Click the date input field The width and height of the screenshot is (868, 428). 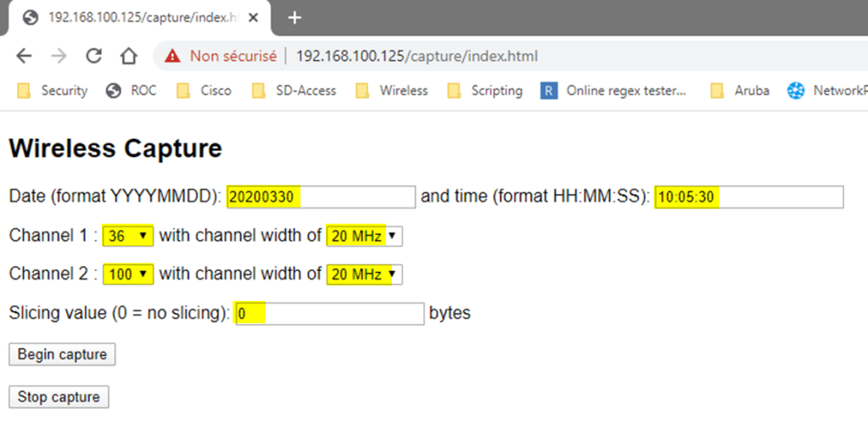pyautogui.click(x=321, y=197)
